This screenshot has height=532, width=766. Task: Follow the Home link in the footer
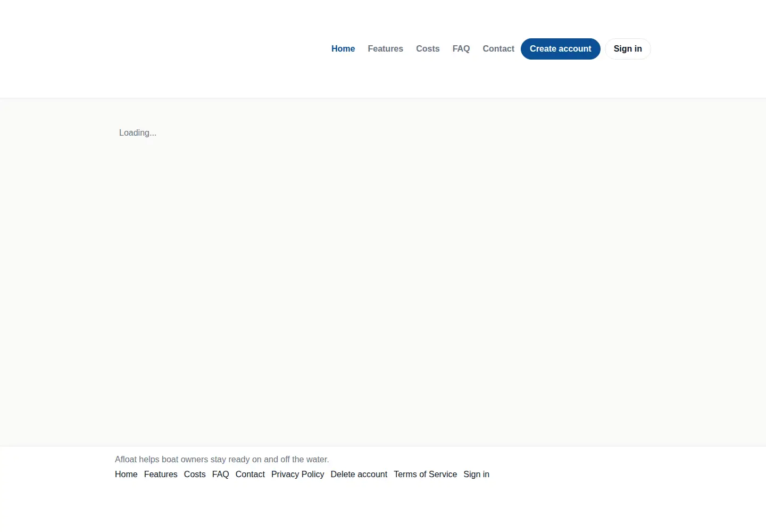[126, 475]
